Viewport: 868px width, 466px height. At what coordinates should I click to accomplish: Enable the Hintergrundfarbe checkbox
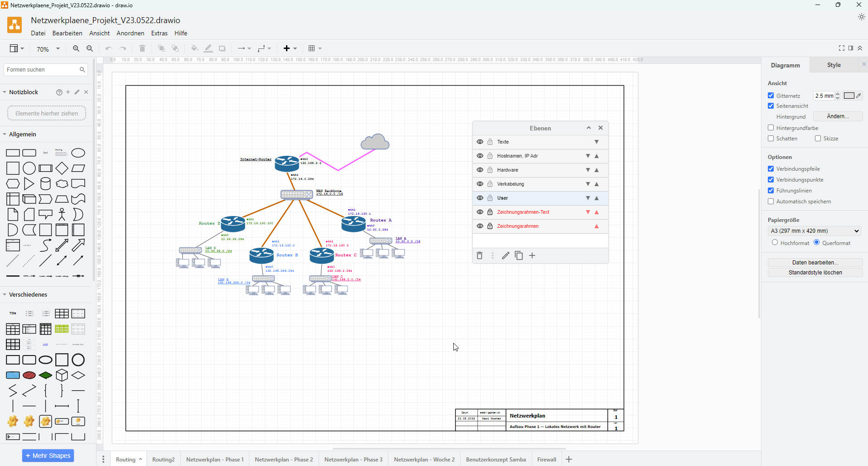click(x=771, y=128)
